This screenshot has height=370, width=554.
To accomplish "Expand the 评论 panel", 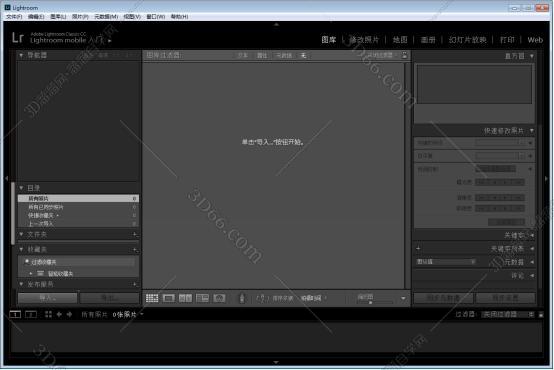I will [x=532, y=276].
